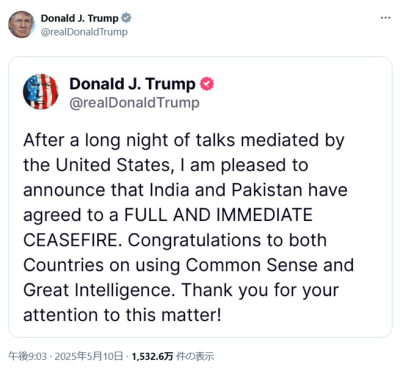Click the 'attention to this matter!' closing line
The width and height of the screenshot is (400, 368).
(x=122, y=315)
